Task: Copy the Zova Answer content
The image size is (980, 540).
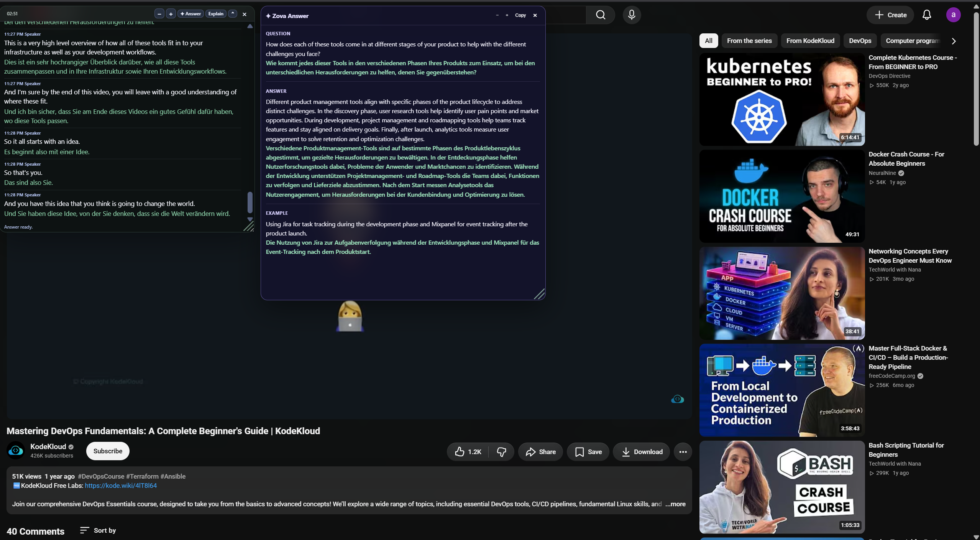Action: coord(520,15)
